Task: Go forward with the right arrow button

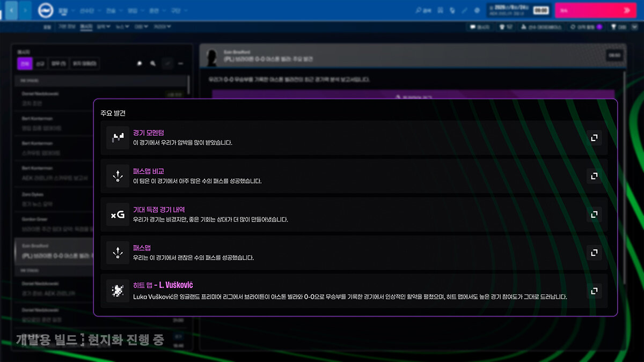Action: 25,10
